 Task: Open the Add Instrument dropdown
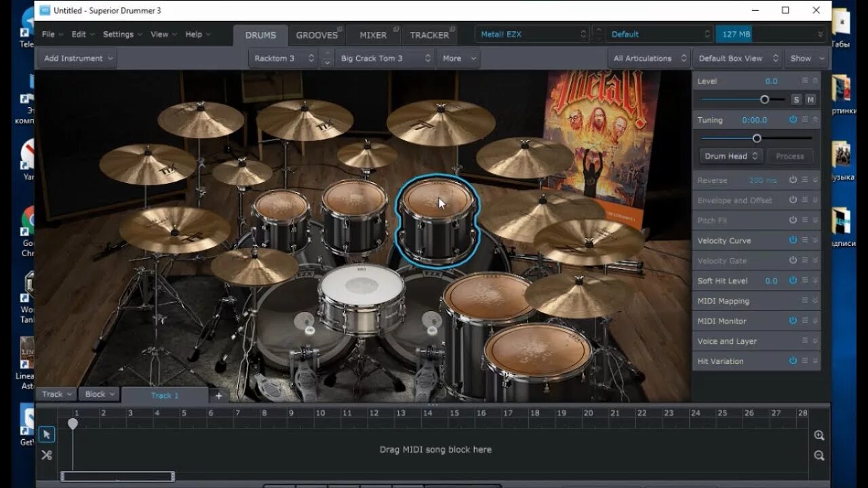[77, 58]
